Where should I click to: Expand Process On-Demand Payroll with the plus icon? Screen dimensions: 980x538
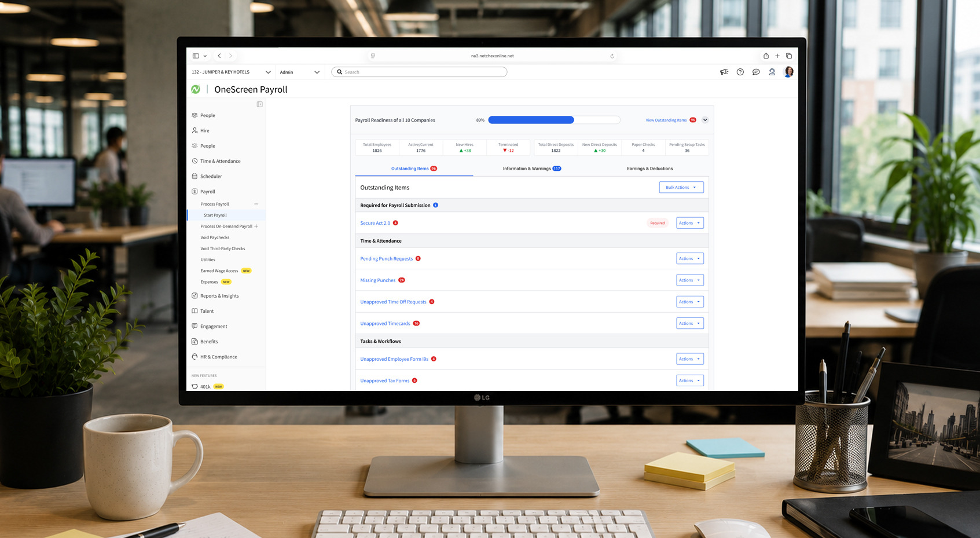(x=256, y=226)
